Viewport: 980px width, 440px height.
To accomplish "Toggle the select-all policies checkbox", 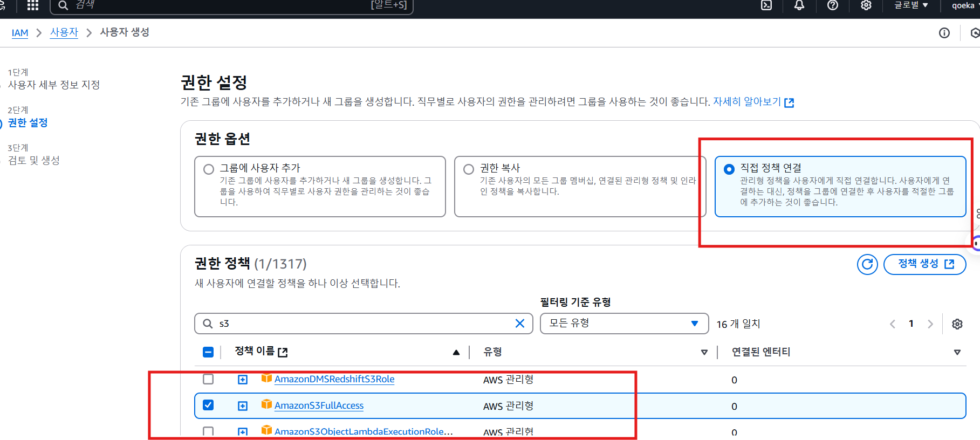I will [x=208, y=352].
